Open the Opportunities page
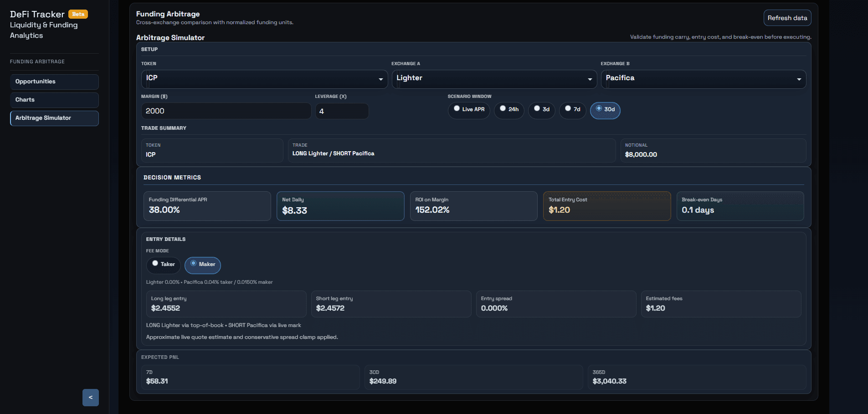The width and height of the screenshot is (868, 414). pos(54,82)
